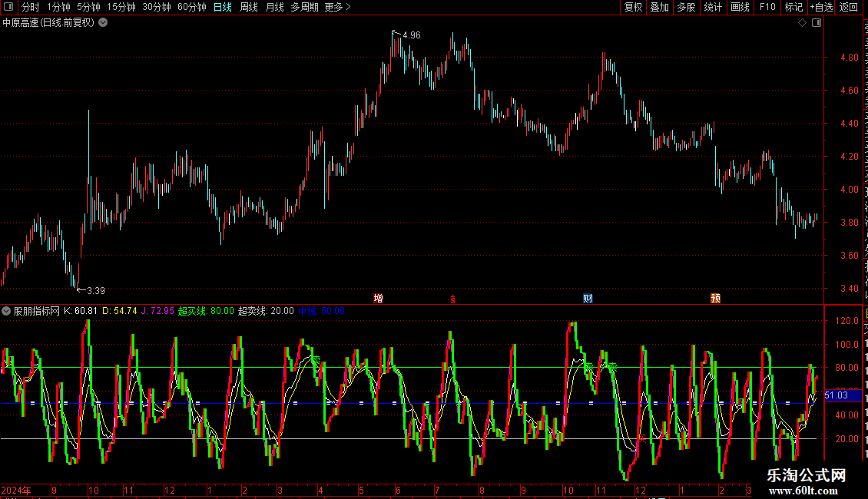Switch to 月线 monthly chart
Viewport: 868px width, 499px height.
[274, 7]
